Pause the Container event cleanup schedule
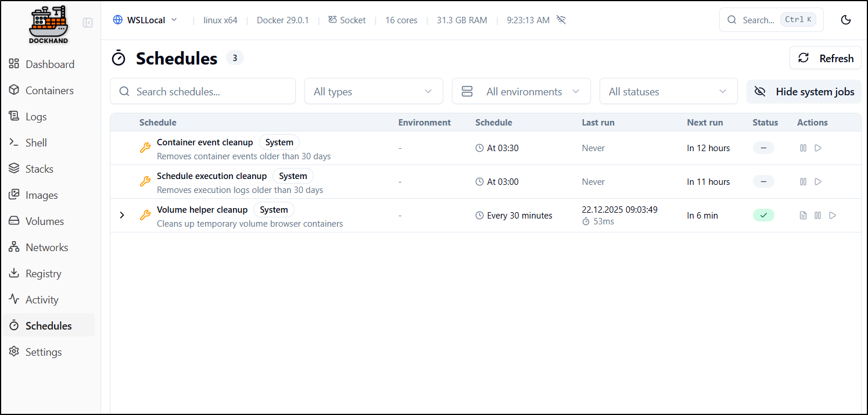The width and height of the screenshot is (868, 415). pos(803,148)
